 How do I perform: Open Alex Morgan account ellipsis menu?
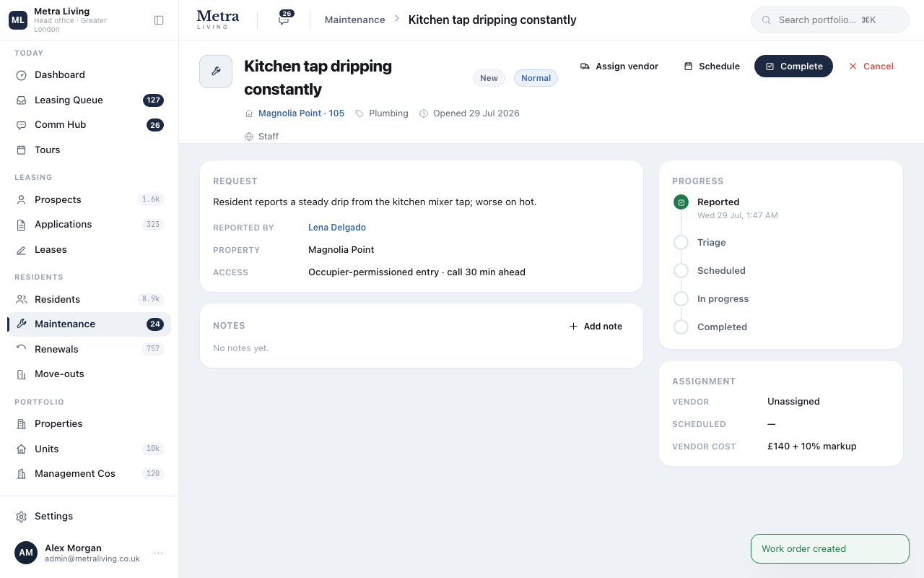[x=158, y=553]
